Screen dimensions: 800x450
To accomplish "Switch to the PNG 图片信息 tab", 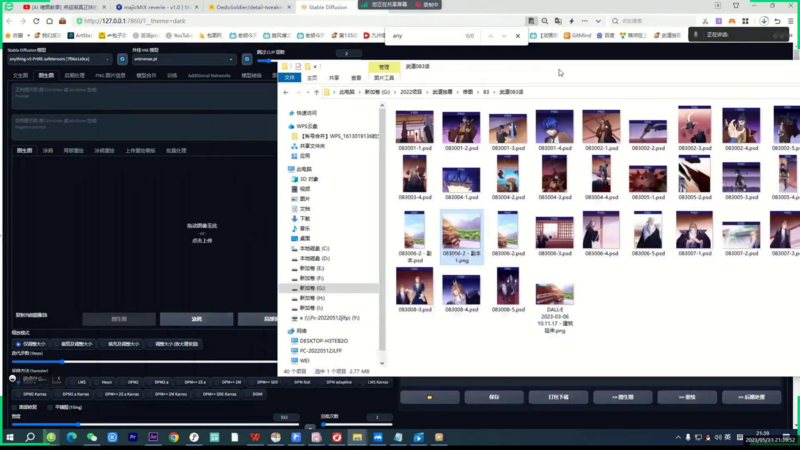I will (111, 75).
